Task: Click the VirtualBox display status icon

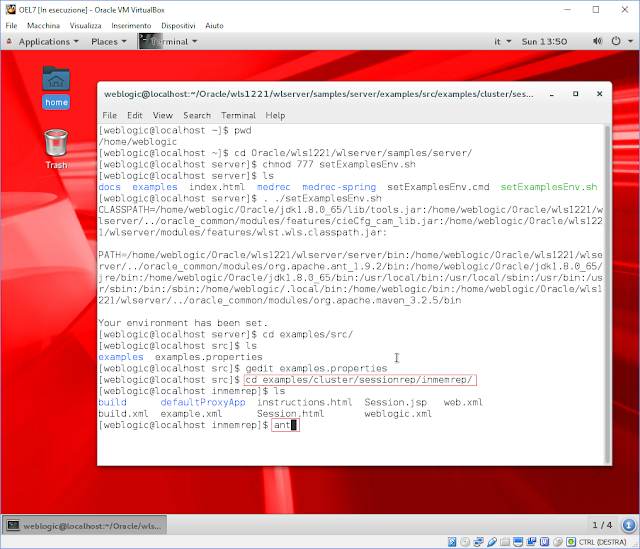Action: tap(518, 542)
